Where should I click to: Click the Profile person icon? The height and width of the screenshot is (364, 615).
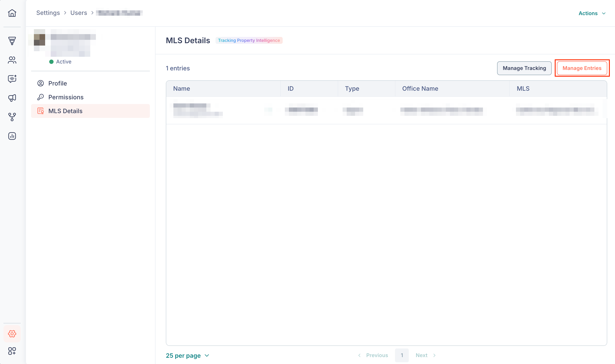[40, 83]
